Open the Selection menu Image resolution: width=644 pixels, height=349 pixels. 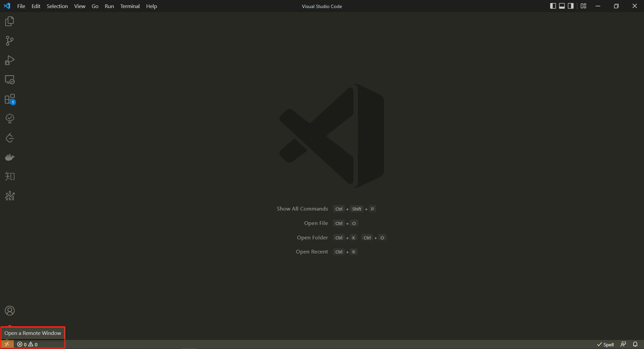click(57, 6)
